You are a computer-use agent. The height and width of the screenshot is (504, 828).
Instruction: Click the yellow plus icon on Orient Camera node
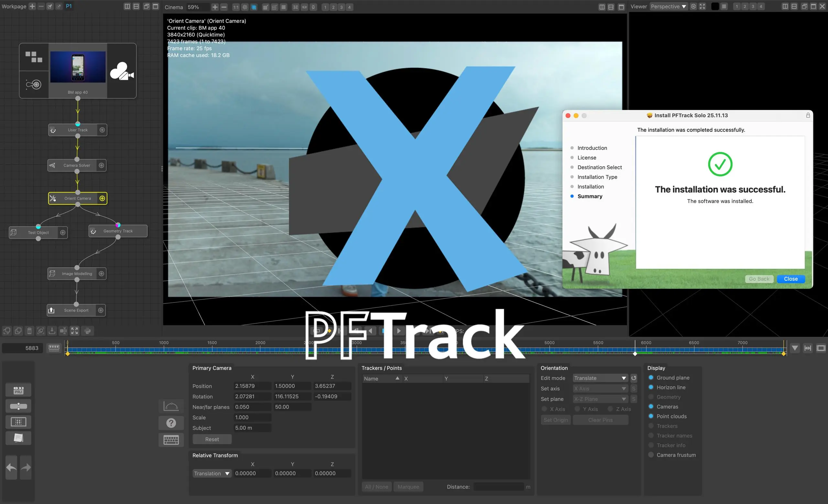click(x=102, y=198)
